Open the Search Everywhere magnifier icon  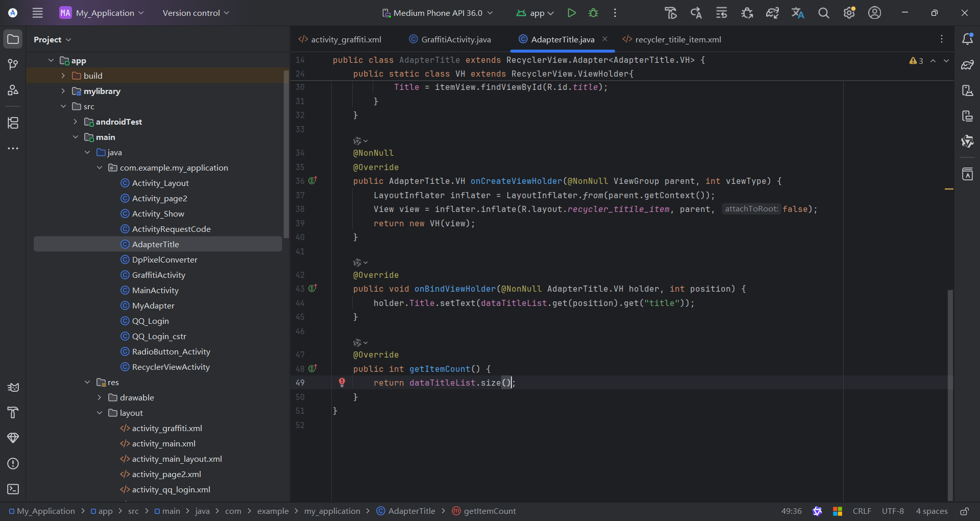click(x=823, y=13)
